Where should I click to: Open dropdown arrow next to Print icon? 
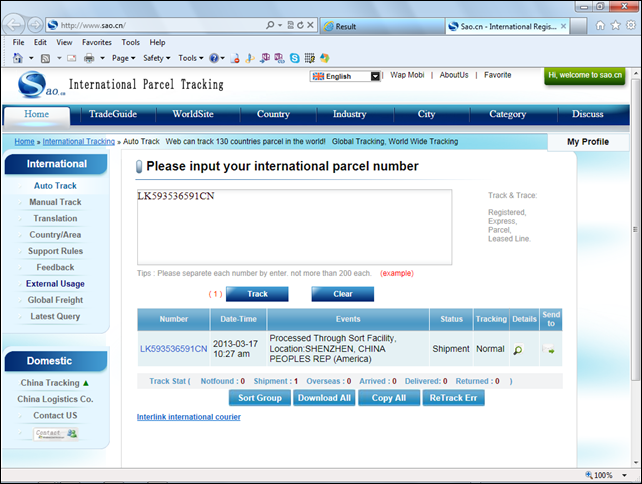click(x=102, y=58)
